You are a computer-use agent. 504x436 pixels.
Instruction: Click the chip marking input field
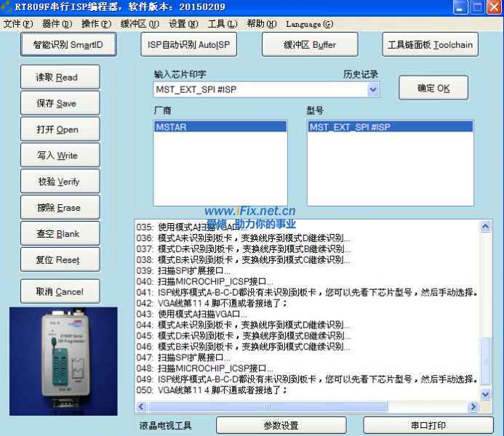(x=259, y=89)
